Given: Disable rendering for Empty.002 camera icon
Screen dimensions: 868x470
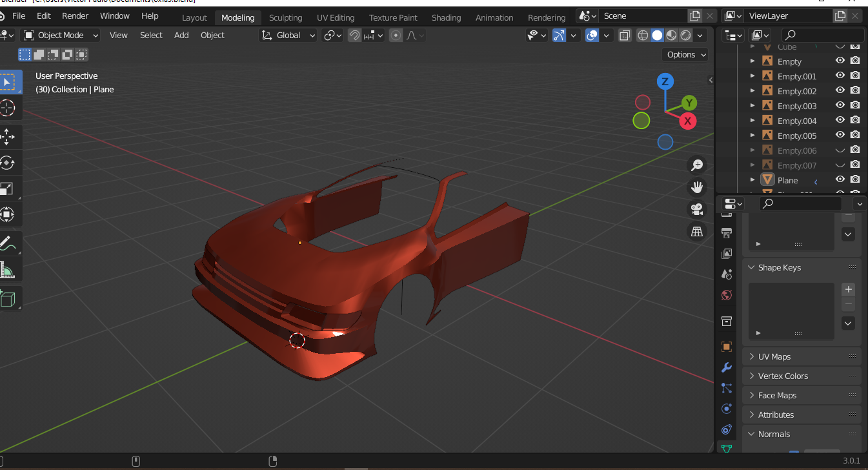Looking at the screenshot, I should (855, 91).
